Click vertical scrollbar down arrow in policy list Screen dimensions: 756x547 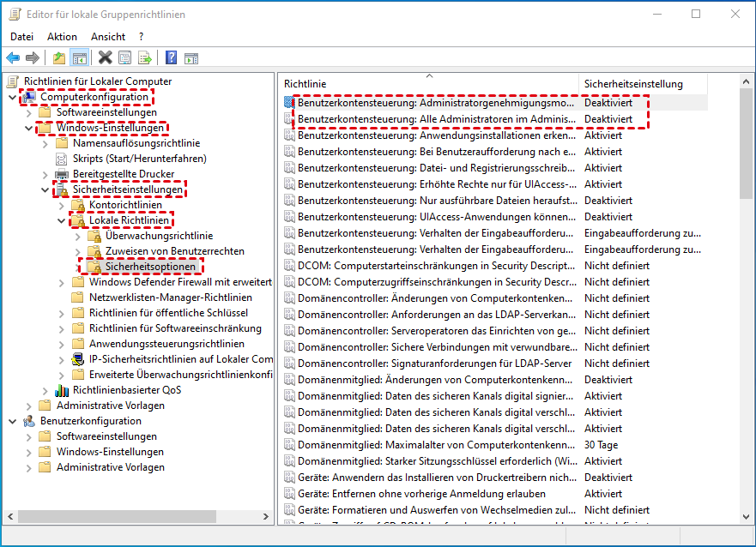(x=746, y=517)
